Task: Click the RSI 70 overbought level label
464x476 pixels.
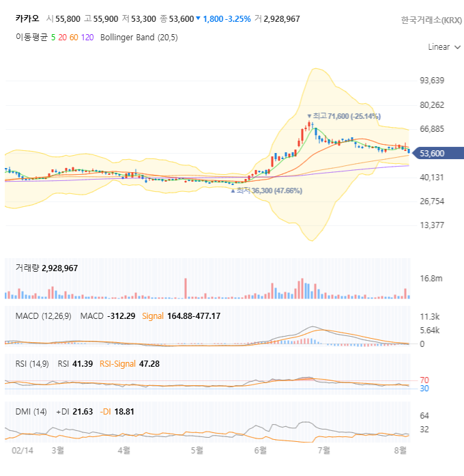Action: pyautogui.click(x=424, y=380)
